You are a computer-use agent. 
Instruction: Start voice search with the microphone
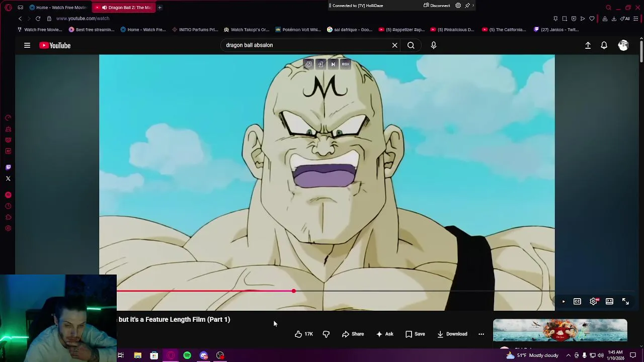pyautogui.click(x=434, y=45)
